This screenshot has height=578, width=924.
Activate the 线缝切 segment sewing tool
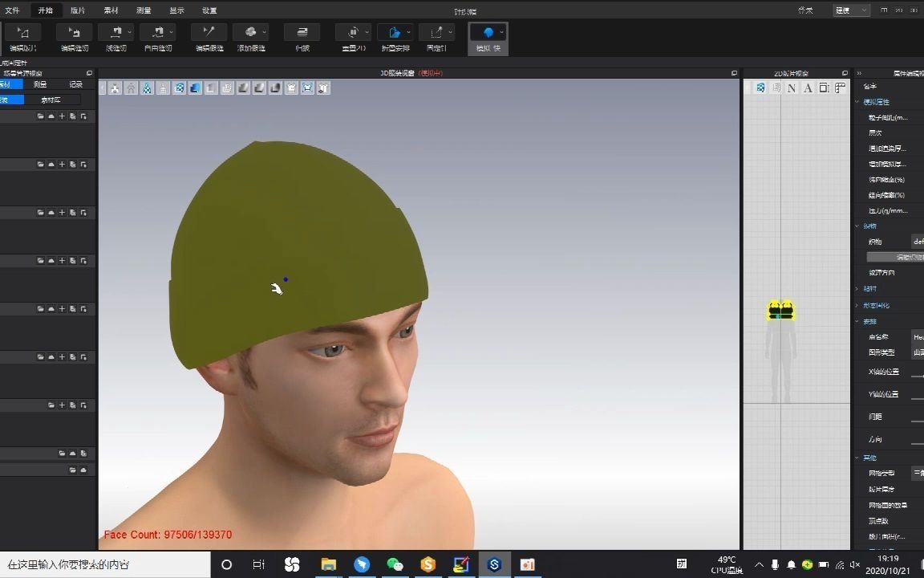coord(115,31)
